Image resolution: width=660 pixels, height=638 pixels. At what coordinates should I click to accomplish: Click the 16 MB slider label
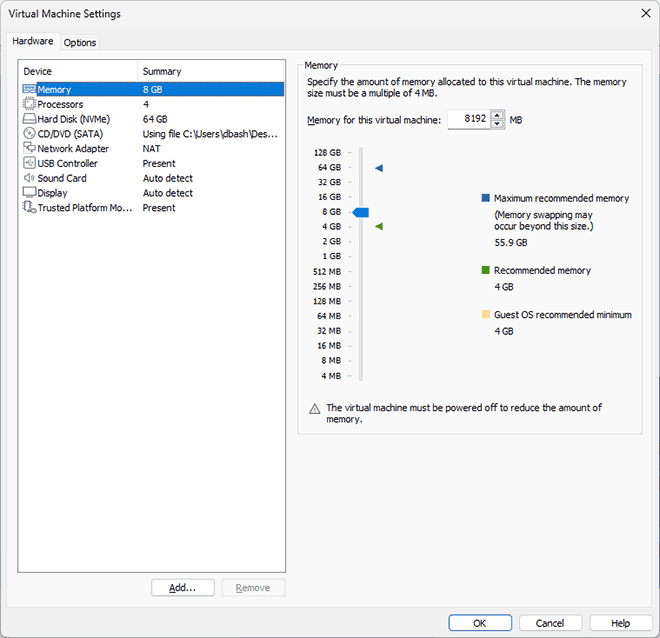(329, 346)
